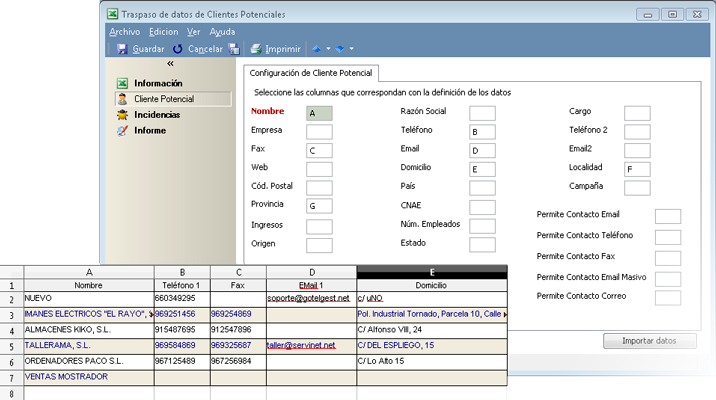
Task: Click the Campaña column field
Action: coord(637,188)
